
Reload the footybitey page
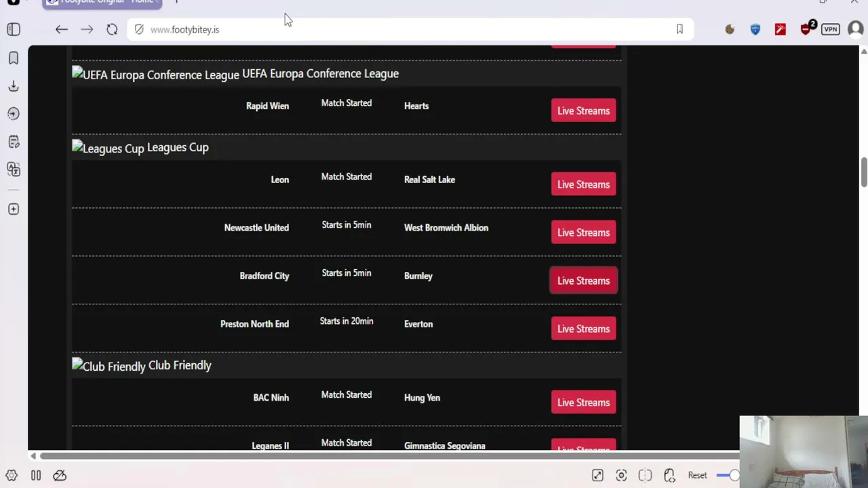(112, 29)
